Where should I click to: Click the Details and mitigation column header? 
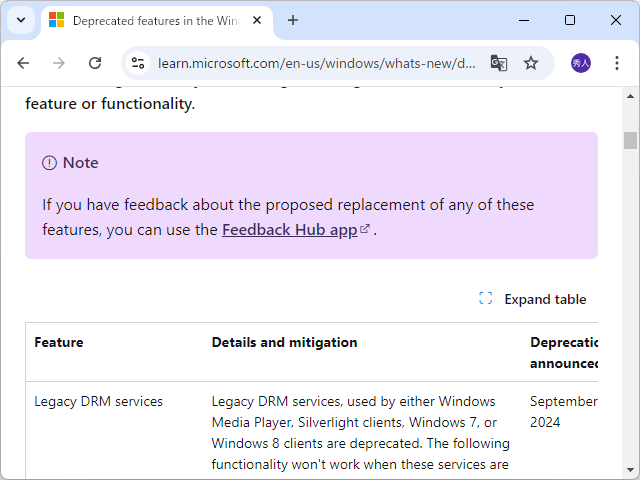pos(284,342)
